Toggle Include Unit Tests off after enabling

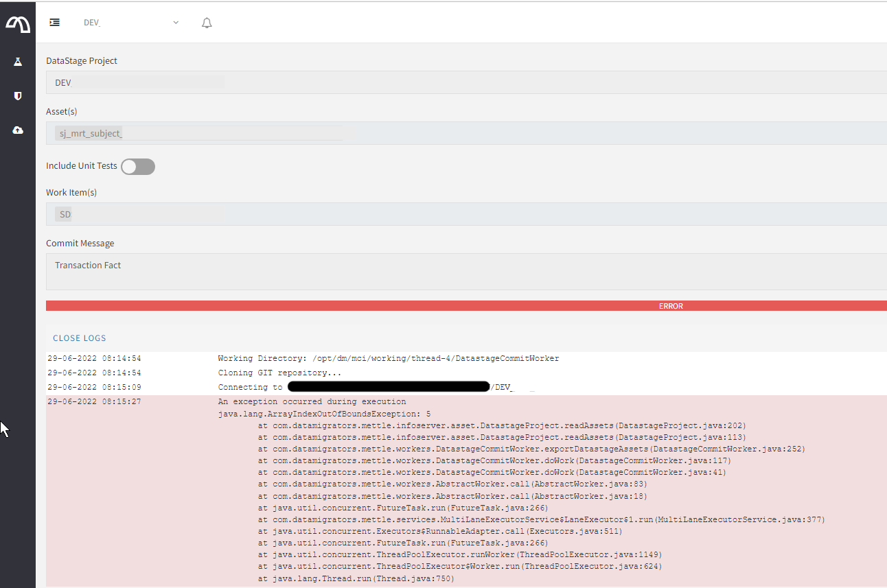point(137,166)
